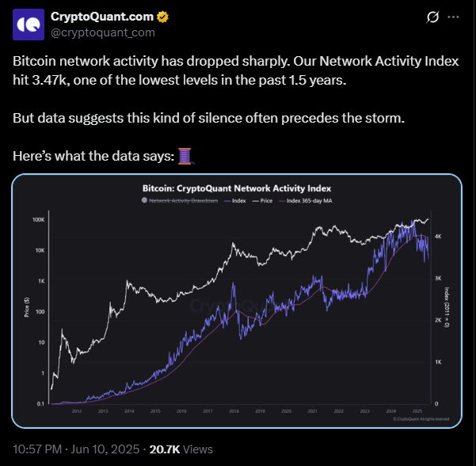This screenshot has width=476, height=466.
Task: Click the CryptoQuant copyright notice in chart
Action: pos(421,419)
